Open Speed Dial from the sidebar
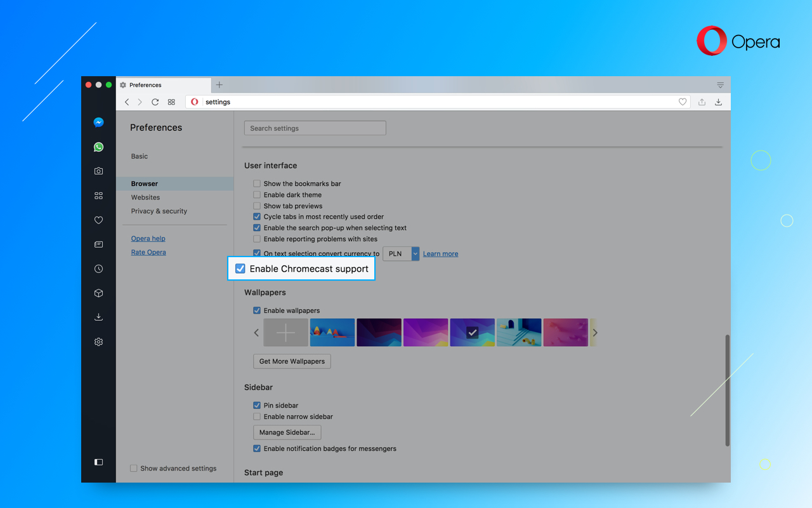 (x=98, y=196)
